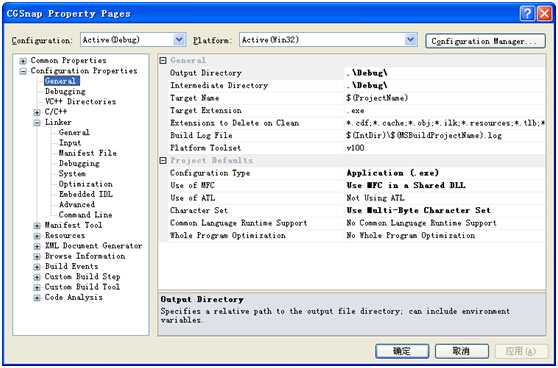The height and width of the screenshot is (368, 558).
Task: Close the CGSnap Property Pages dialog
Action: tap(544, 14)
